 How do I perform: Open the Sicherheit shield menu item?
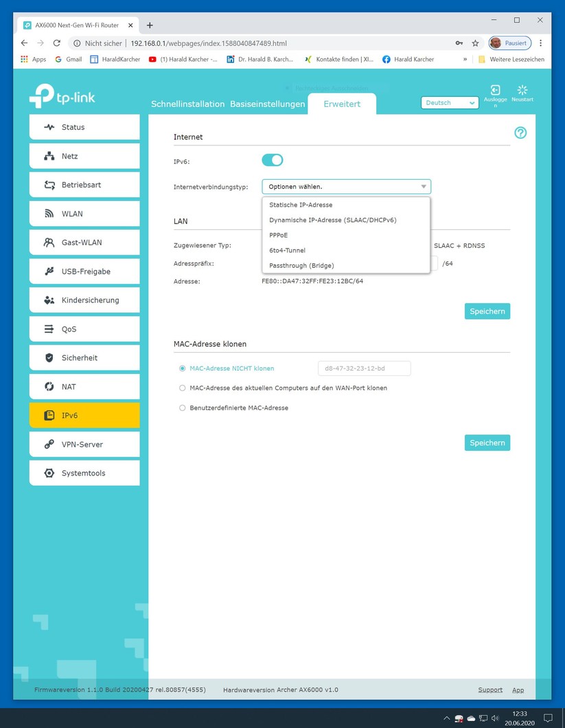(84, 357)
